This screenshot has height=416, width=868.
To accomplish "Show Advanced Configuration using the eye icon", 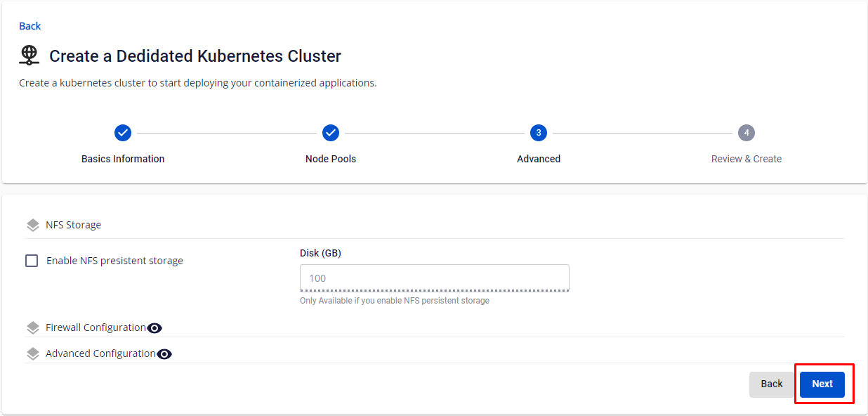I will click(x=164, y=354).
